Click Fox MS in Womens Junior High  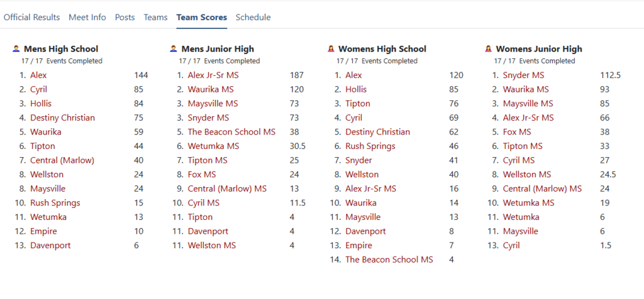pyautogui.click(x=517, y=132)
